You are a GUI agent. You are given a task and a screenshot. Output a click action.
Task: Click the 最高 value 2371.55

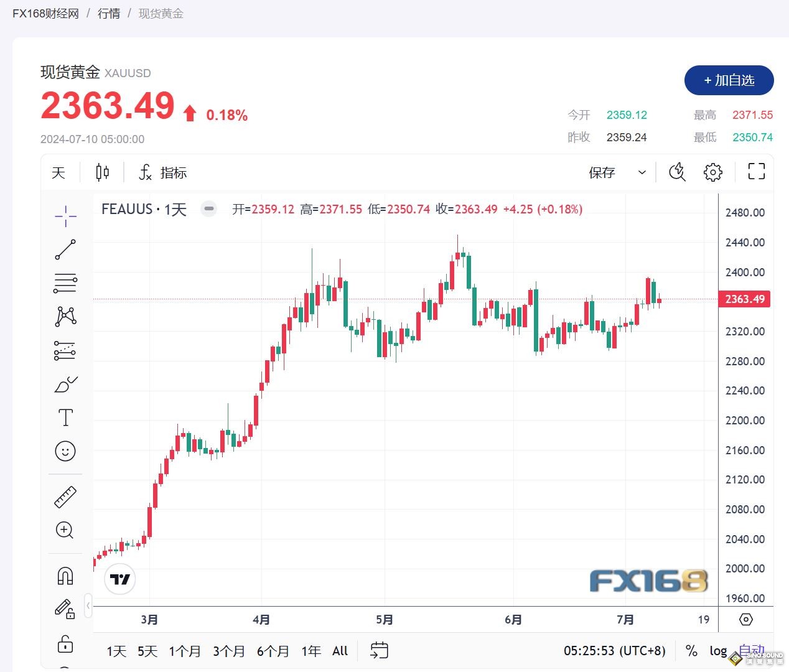(x=752, y=115)
